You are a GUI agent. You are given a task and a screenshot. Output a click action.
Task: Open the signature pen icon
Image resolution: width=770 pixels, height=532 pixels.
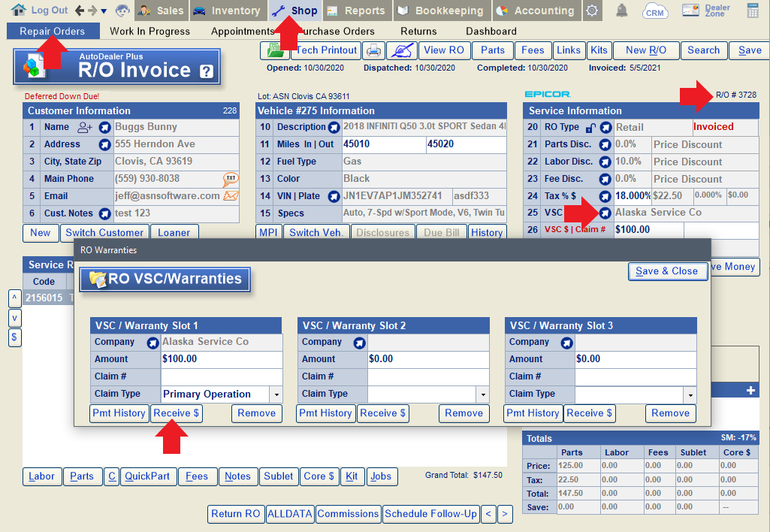pyautogui.click(x=402, y=50)
